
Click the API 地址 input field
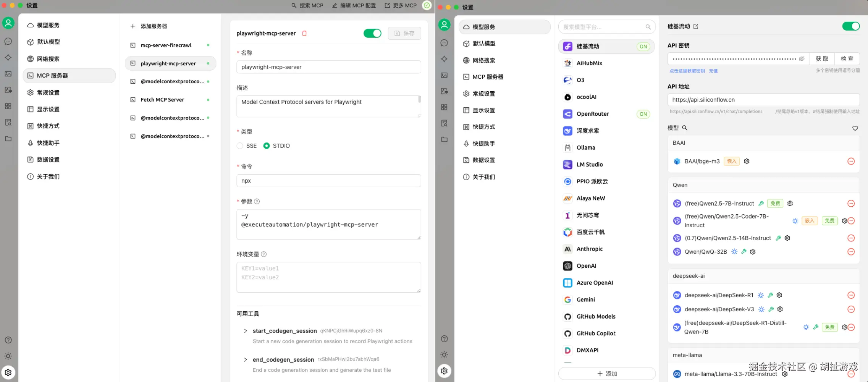coord(763,100)
